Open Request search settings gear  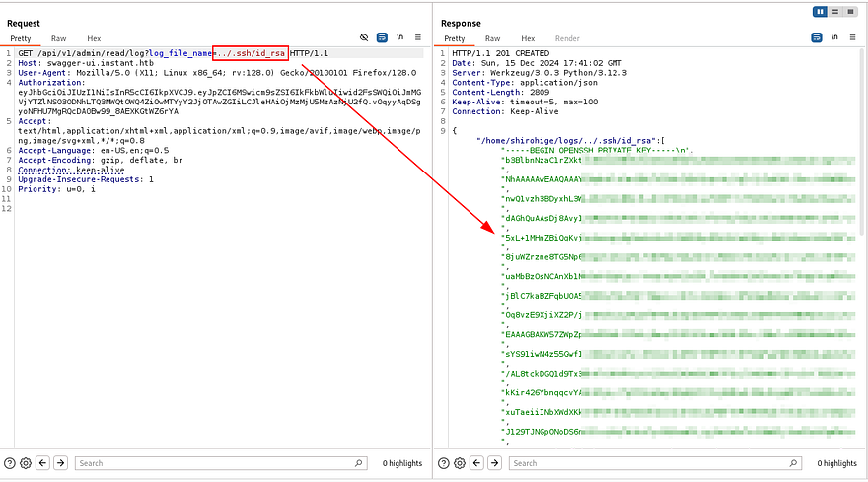tap(26, 463)
